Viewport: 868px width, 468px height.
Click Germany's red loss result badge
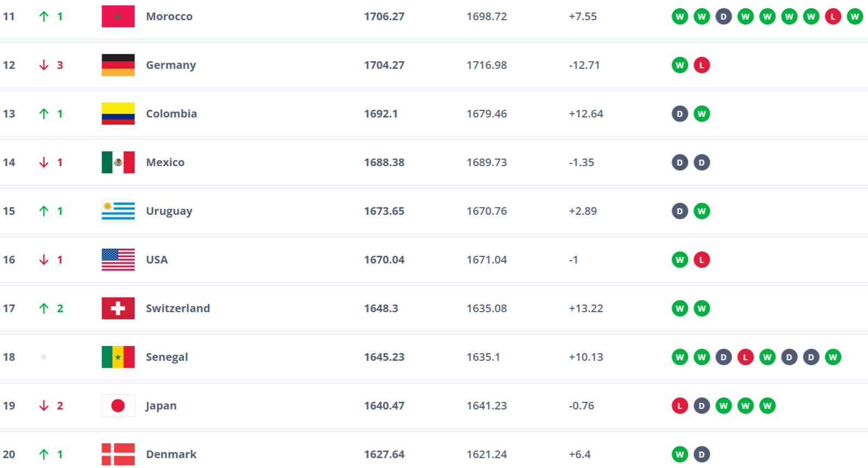pyautogui.click(x=702, y=65)
